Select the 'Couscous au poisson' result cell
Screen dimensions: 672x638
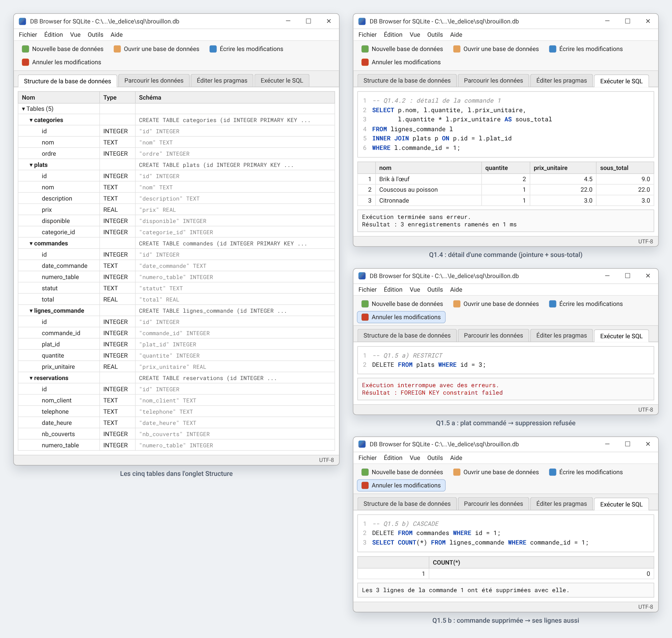tap(428, 190)
